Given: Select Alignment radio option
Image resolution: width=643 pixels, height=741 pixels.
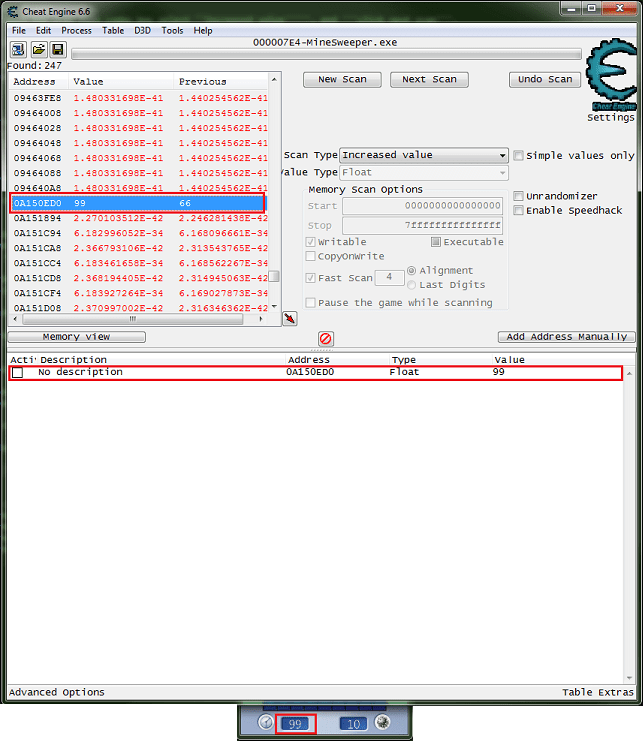Looking at the screenshot, I should click(412, 271).
